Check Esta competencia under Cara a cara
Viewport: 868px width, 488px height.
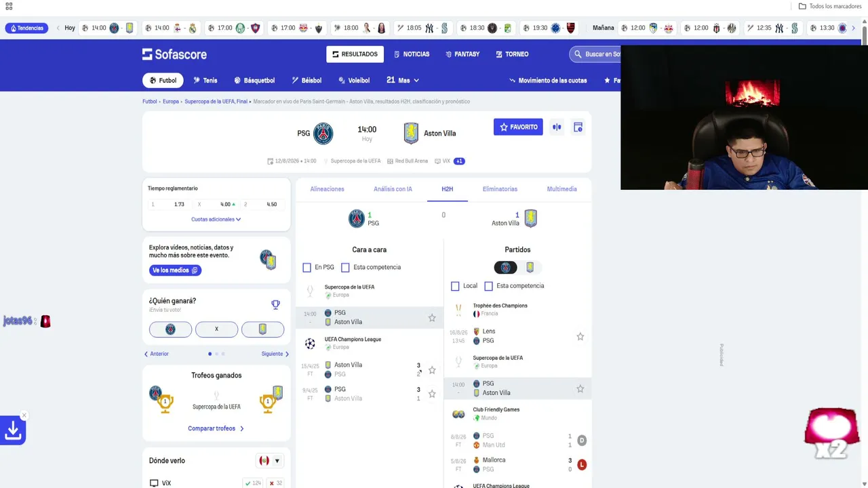coord(345,268)
